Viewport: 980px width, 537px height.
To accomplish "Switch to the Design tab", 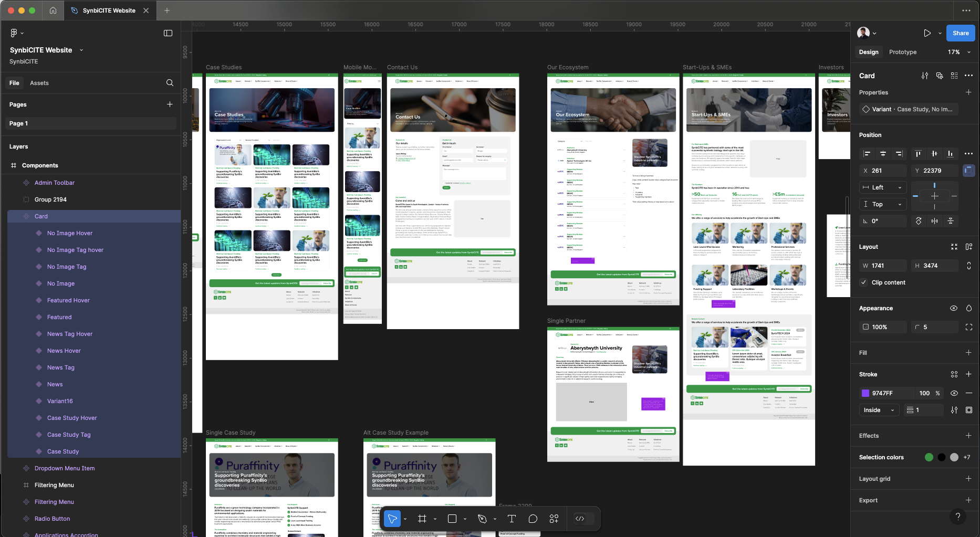I will tap(869, 52).
